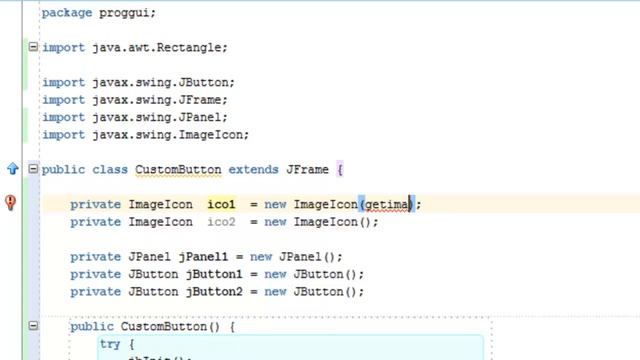Click 'javax.swing.ImageIcon' import text
The height and width of the screenshot is (360, 640).
coord(168,135)
